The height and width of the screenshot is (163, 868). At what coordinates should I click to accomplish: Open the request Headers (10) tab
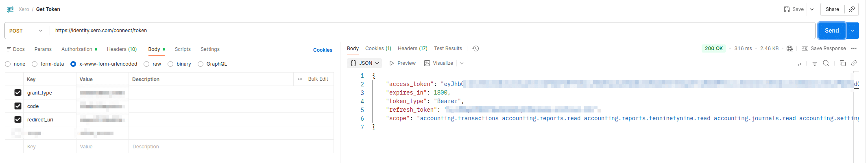[x=122, y=49]
